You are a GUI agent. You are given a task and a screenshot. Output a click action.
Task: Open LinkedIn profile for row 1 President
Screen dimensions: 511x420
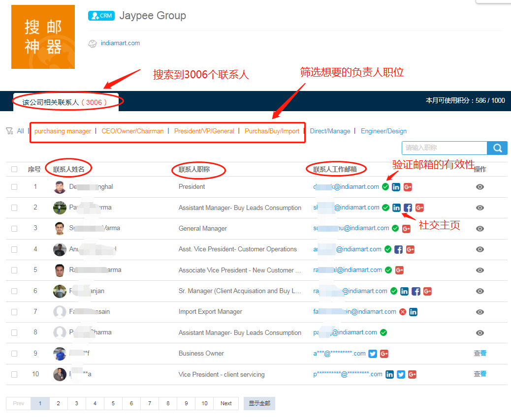coord(396,187)
